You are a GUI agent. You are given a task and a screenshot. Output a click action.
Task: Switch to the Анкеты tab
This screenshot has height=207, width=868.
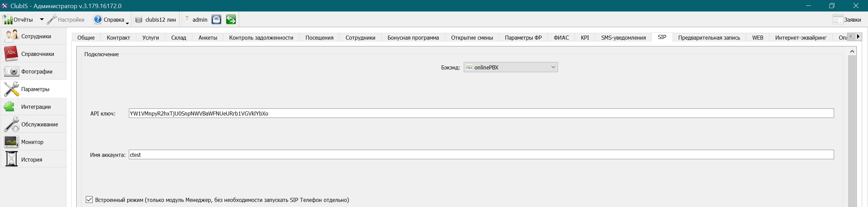[x=208, y=38]
